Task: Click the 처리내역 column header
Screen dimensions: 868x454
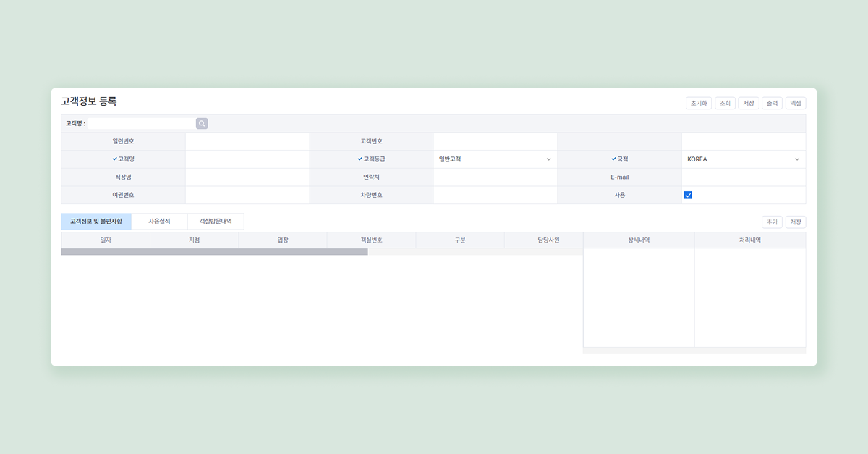Action: tap(750, 240)
